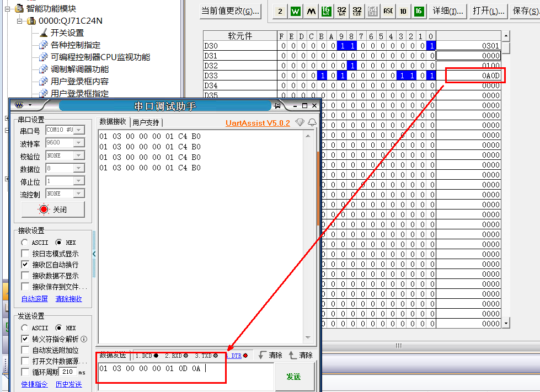The image size is (540, 392).
Task: Choose the ASC character display icon
Action: [388, 11]
